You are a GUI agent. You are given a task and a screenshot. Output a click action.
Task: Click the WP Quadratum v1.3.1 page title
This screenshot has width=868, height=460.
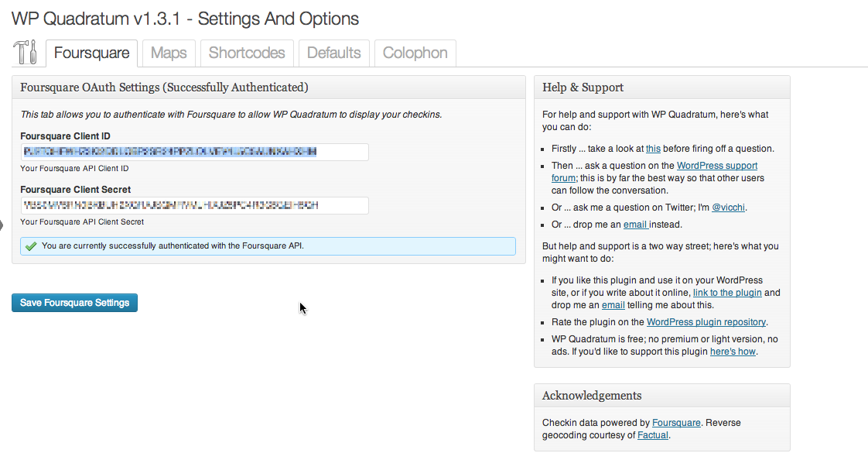click(185, 19)
